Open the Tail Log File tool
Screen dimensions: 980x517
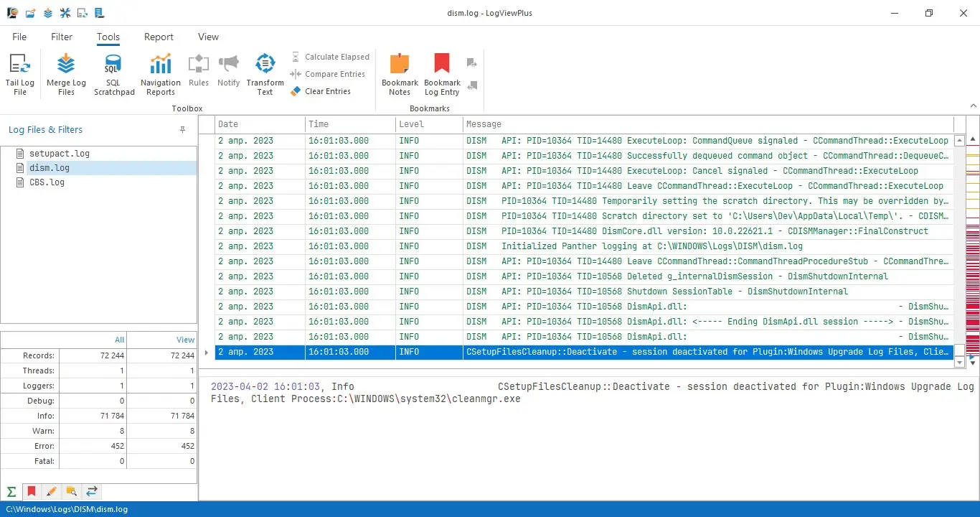(20, 75)
